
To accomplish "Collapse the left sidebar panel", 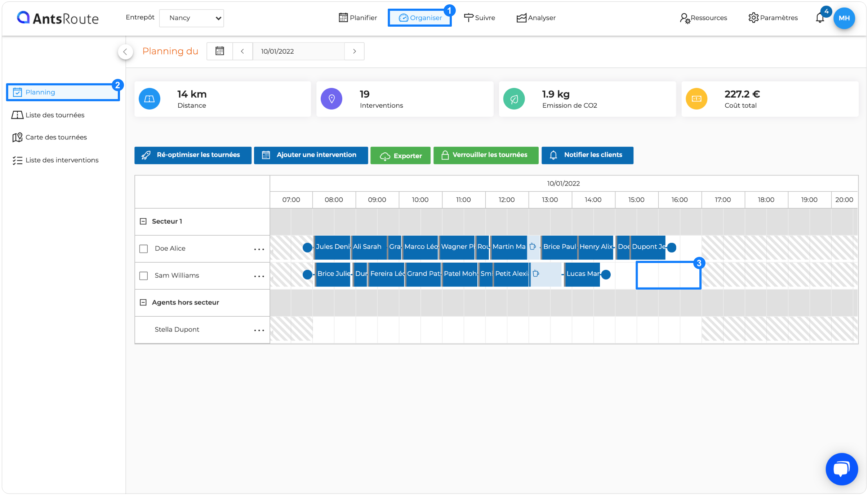I will [125, 52].
